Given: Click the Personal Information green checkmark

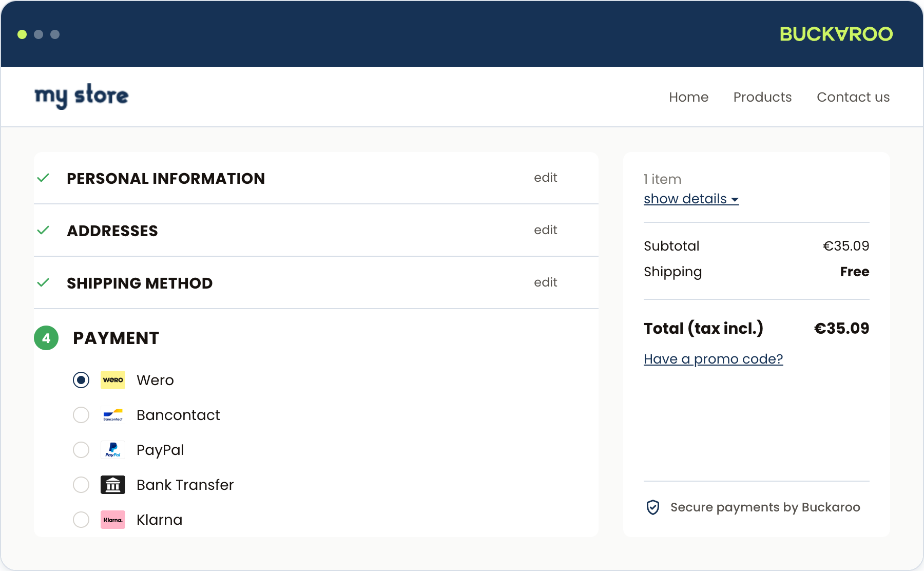Looking at the screenshot, I should point(44,178).
